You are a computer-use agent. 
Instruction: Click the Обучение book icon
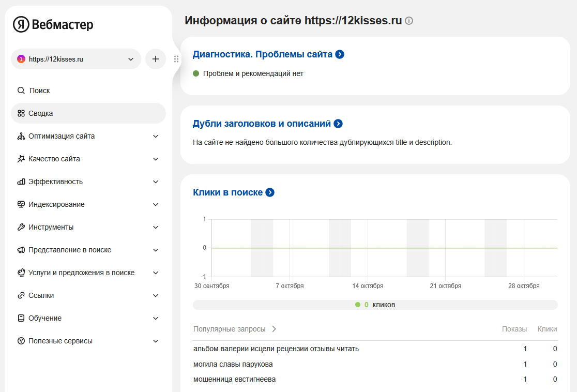click(21, 318)
